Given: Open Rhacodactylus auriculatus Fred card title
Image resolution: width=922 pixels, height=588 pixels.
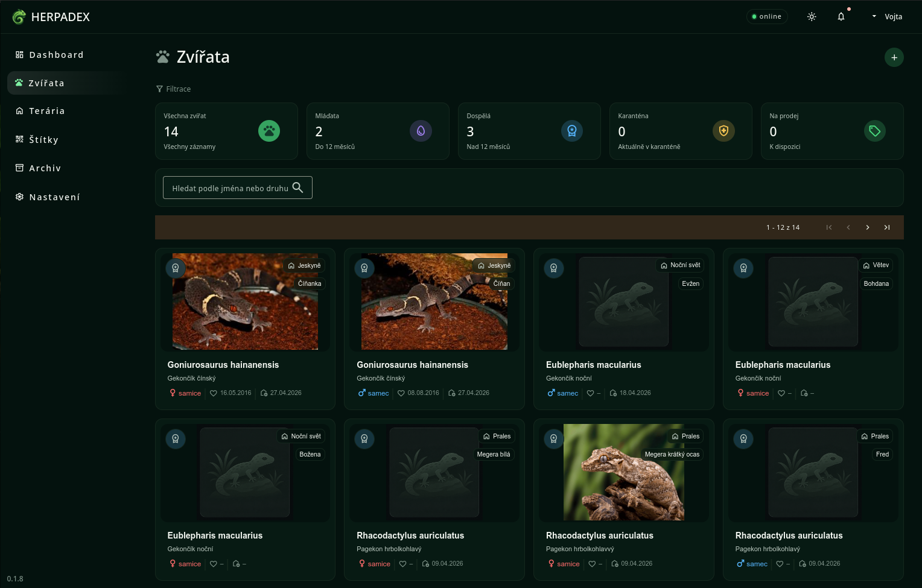Looking at the screenshot, I should pyautogui.click(x=789, y=536).
